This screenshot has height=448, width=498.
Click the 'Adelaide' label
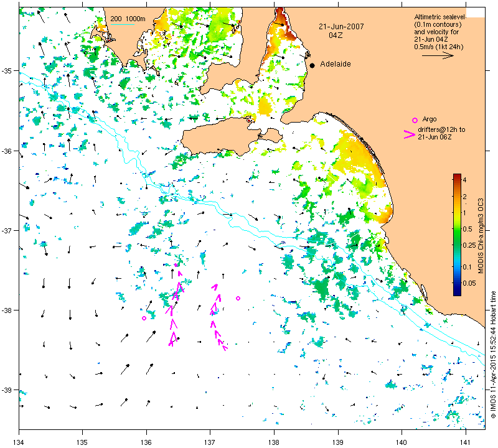click(x=336, y=64)
